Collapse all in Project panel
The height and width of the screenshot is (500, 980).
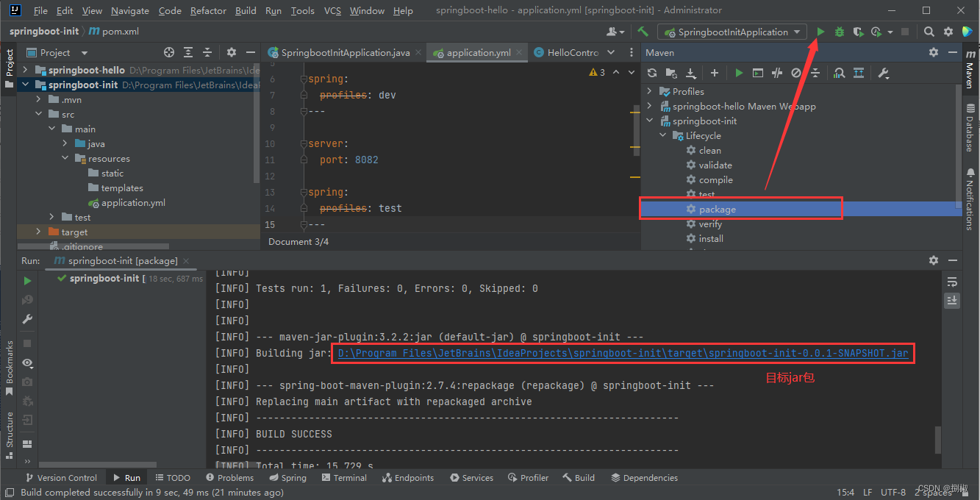click(207, 52)
